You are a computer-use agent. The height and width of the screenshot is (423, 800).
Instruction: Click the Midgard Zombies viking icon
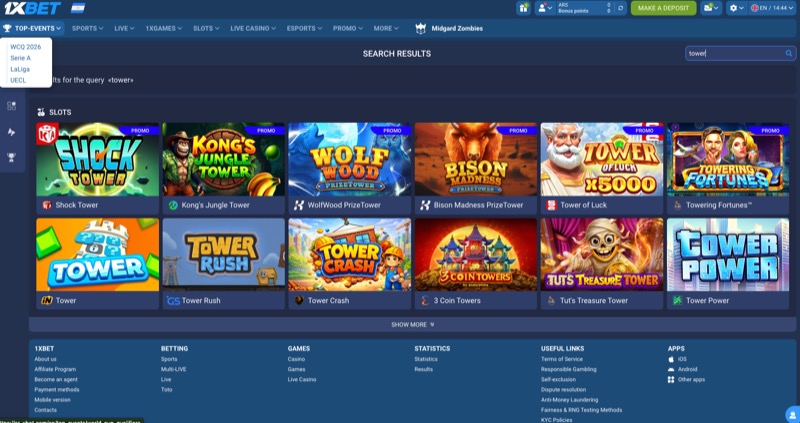coord(420,29)
